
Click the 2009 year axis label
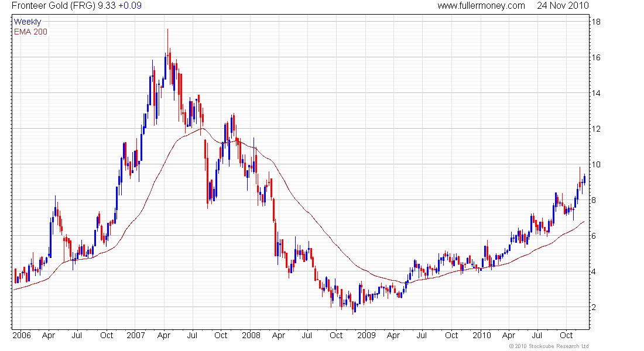click(366, 335)
